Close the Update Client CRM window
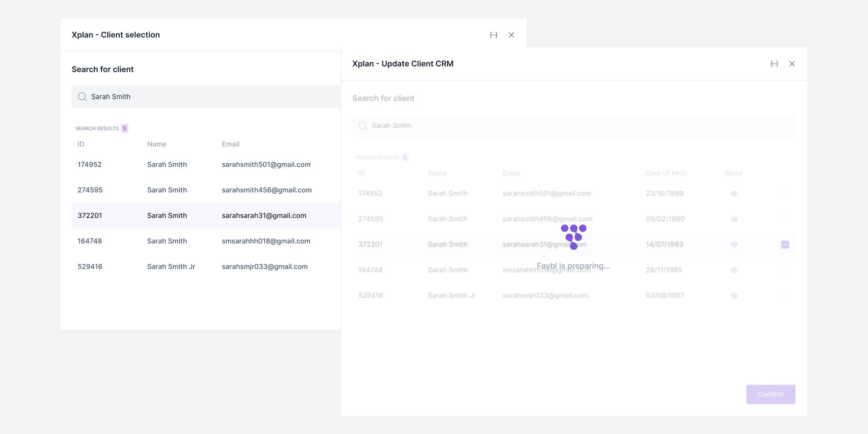This screenshot has width=868, height=434. point(792,64)
